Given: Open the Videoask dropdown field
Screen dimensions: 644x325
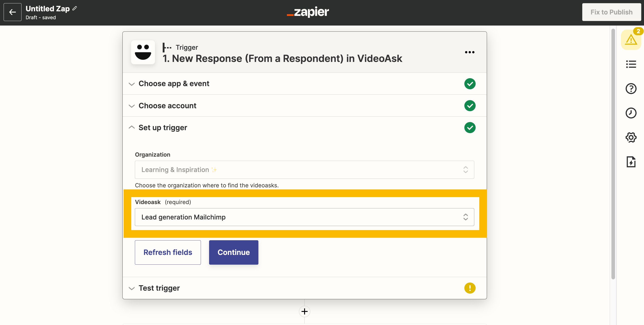Looking at the screenshot, I should [x=304, y=217].
